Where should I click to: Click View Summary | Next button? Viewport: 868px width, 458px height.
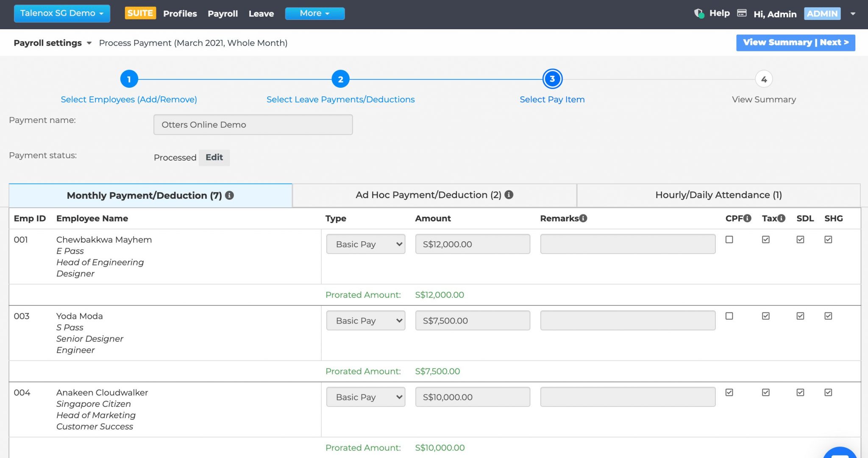(x=796, y=42)
